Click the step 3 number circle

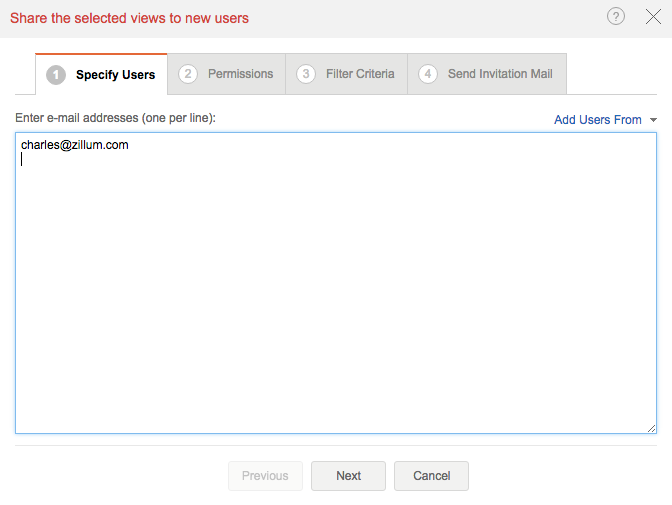pos(306,74)
